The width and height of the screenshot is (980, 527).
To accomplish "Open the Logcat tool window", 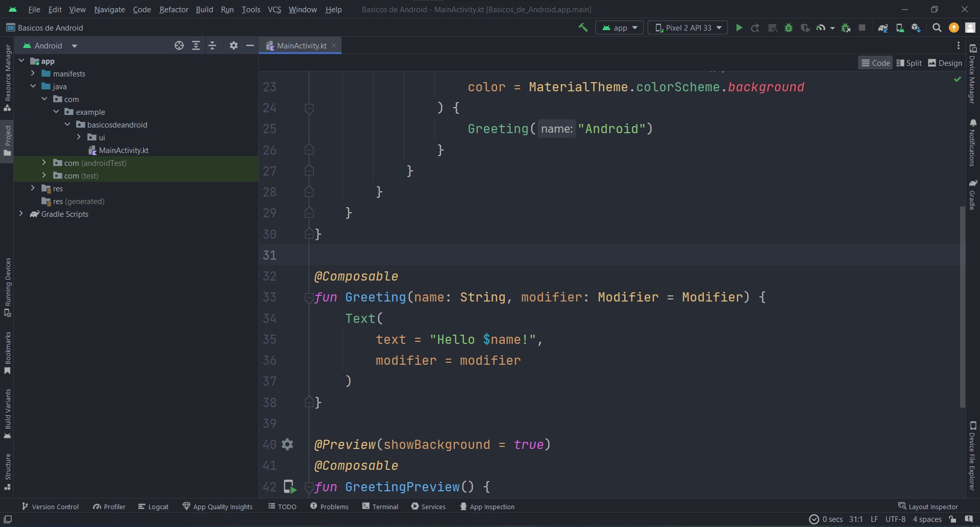I will click(x=153, y=507).
